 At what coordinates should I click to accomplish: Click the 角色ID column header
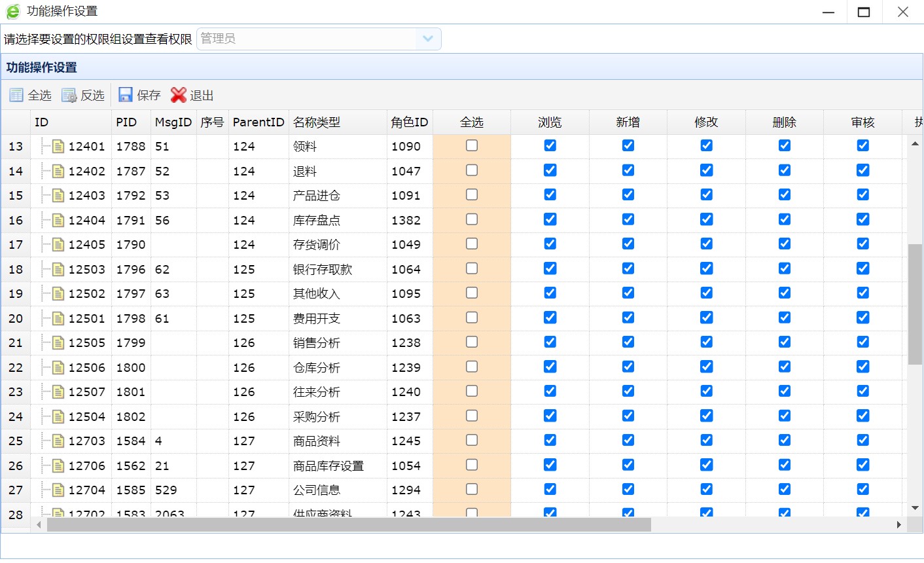pyautogui.click(x=410, y=122)
